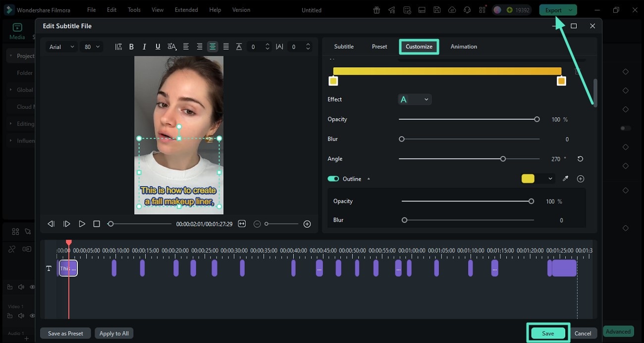Apply italic formatting to subtitle text
The height and width of the screenshot is (343, 644).
pos(144,47)
